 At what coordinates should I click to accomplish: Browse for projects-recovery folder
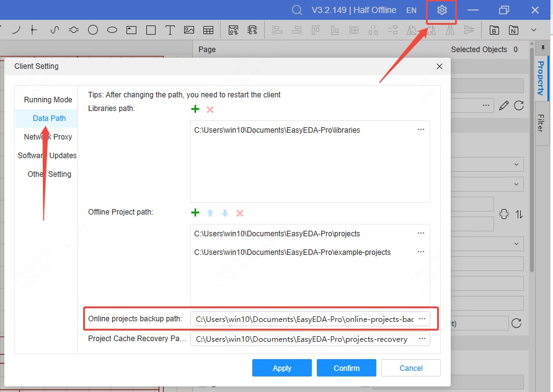(x=422, y=339)
